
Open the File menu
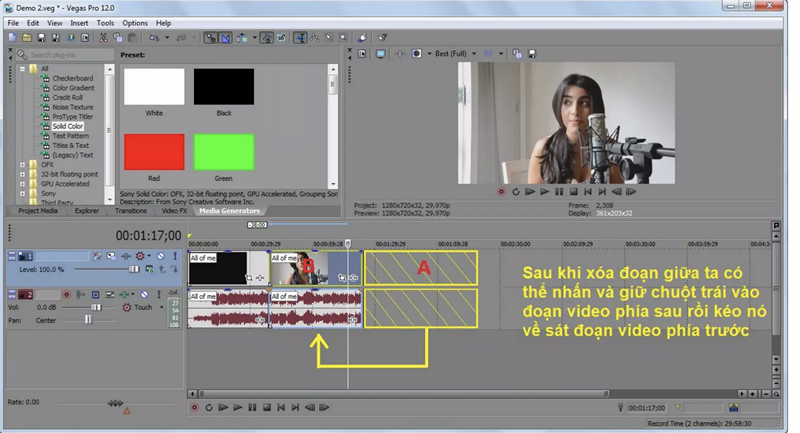click(x=13, y=23)
